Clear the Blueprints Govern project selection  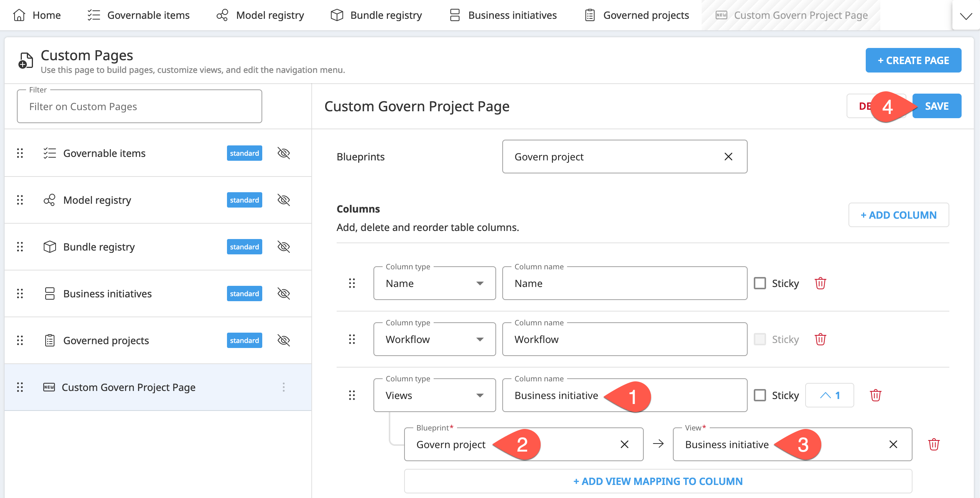coord(728,157)
